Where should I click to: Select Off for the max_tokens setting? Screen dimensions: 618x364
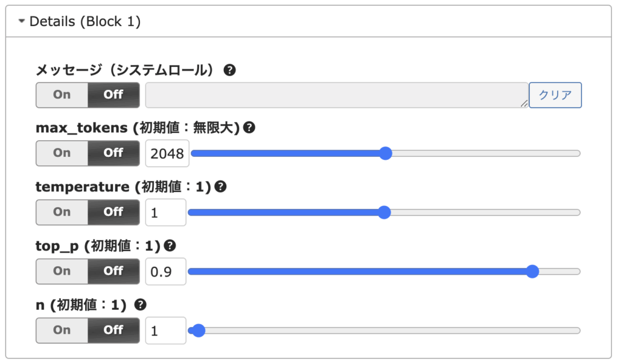click(x=113, y=153)
